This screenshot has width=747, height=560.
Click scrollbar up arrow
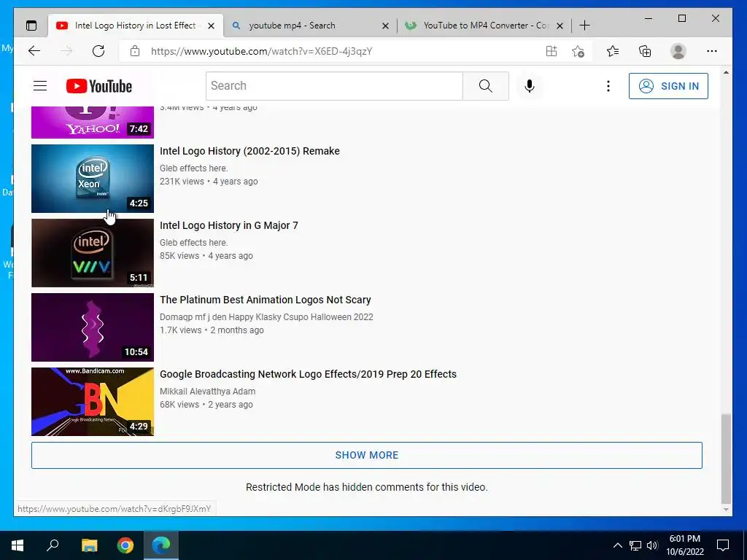[x=726, y=72]
